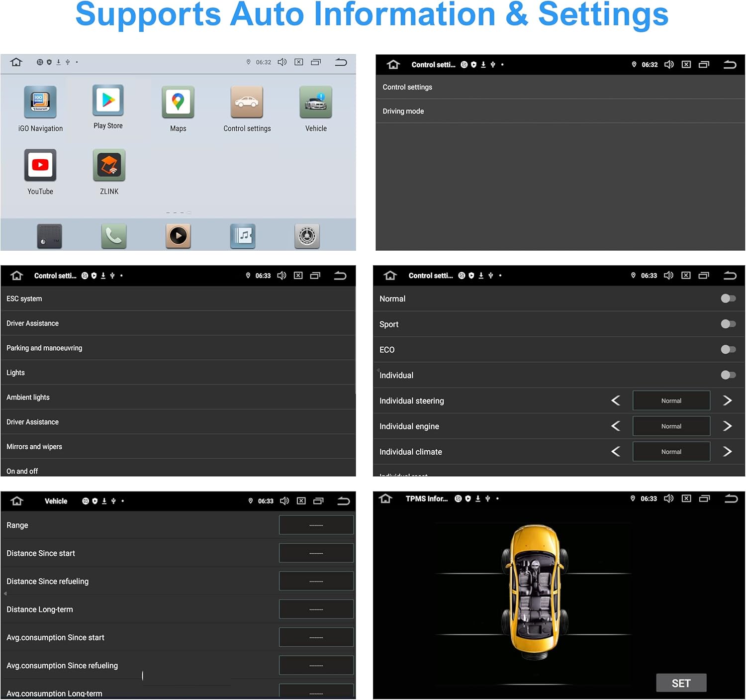Select the "Distance Since refueling" label
The image size is (746, 700).
pos(48,581)
